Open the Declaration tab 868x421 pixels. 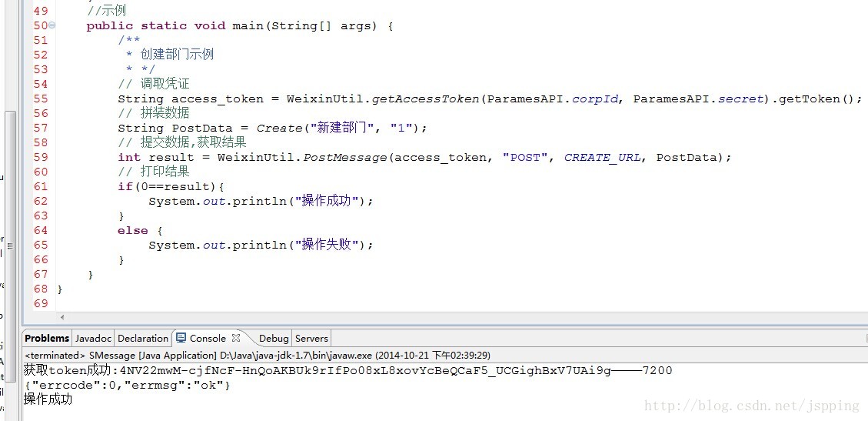tap(143, 338)
